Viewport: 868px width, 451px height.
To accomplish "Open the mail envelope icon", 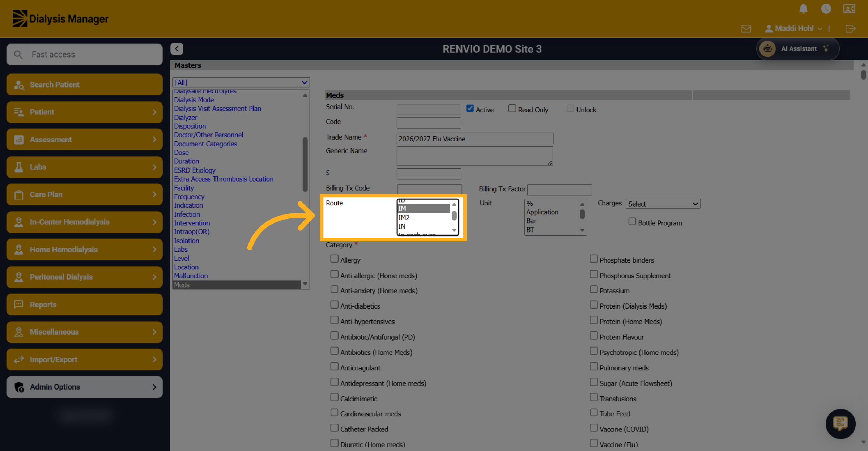I will [x=746, y=29].
